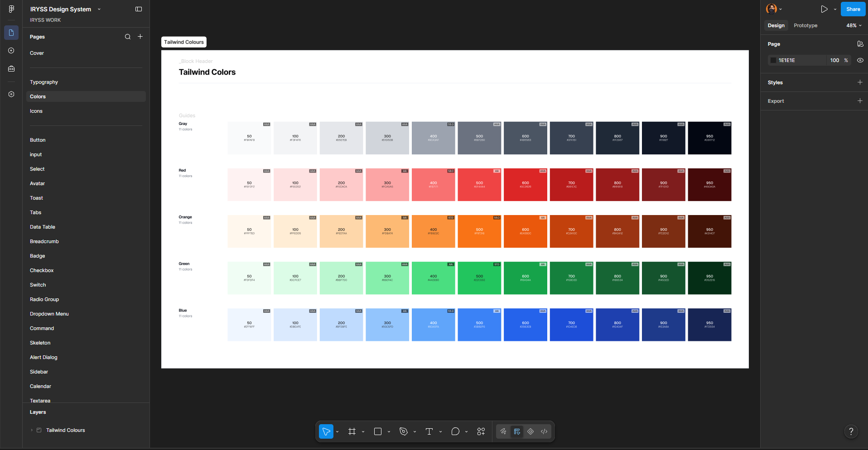Click the hexagon settings icon in left rail
This screenshot has width=868, height=450.
coord(11,94)
